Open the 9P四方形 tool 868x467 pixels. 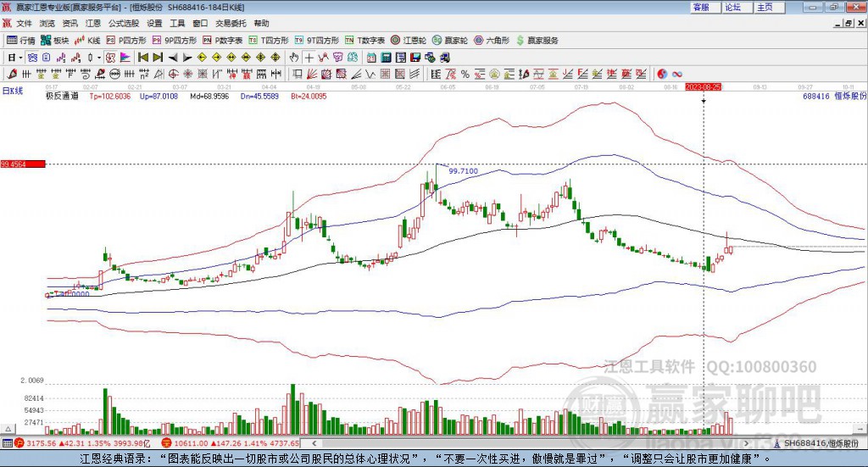point(175,41)
